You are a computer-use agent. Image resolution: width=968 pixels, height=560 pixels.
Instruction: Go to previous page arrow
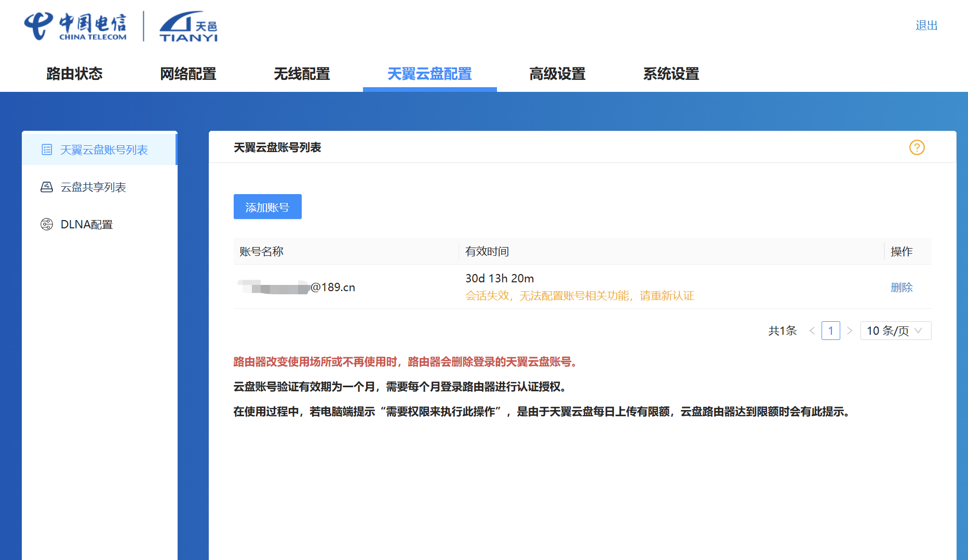[x=812, y=331]
